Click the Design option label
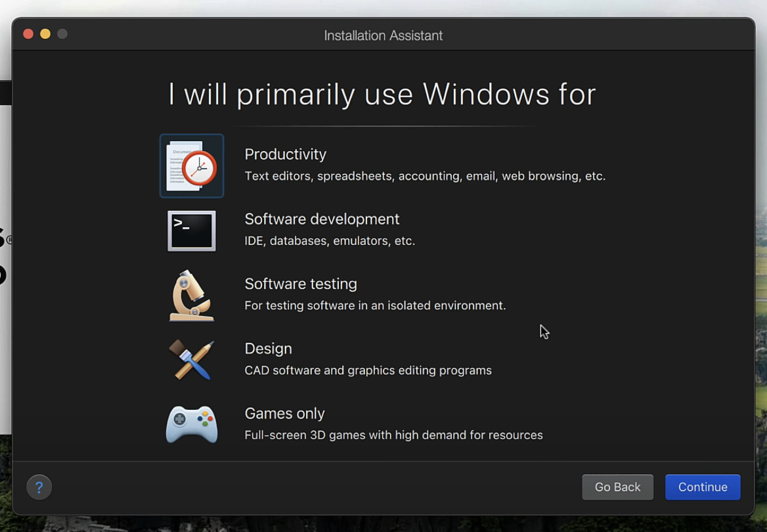The height and width of the screenshot is (532, 767). point(268,349)
